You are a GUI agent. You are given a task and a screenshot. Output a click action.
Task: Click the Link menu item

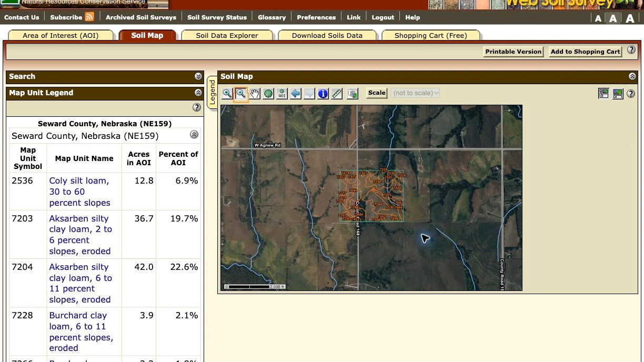coord(354,17)
